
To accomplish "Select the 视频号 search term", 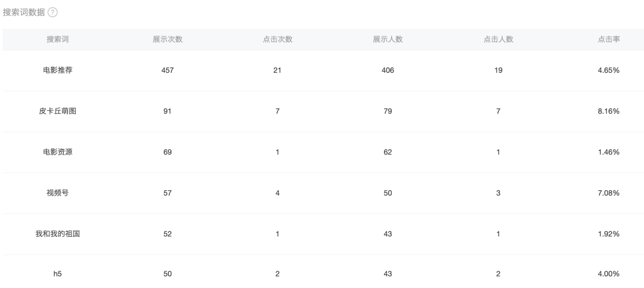I will pyautogui.click(x=57, y=193).
